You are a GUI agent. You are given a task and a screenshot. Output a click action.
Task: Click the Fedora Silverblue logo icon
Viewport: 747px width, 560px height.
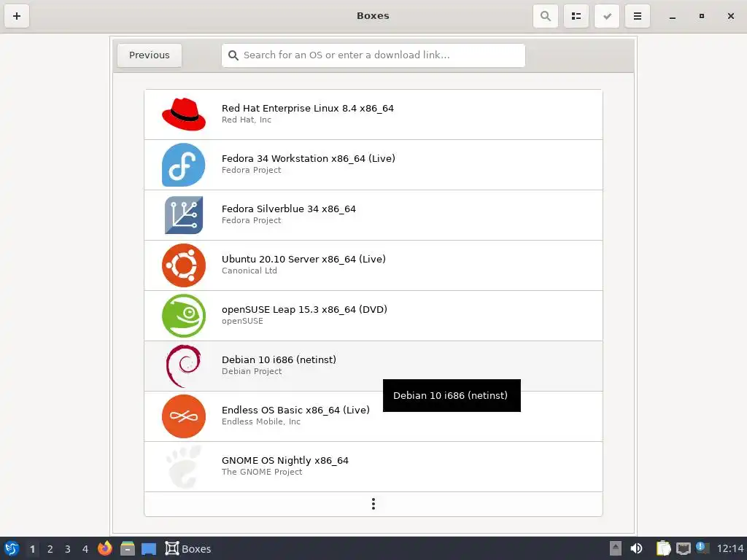coord(184,215)
